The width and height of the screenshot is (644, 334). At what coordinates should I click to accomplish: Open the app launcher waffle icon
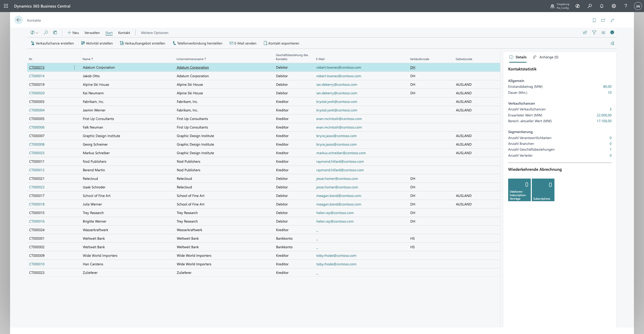pyautogui.click(x=6, y=6)
